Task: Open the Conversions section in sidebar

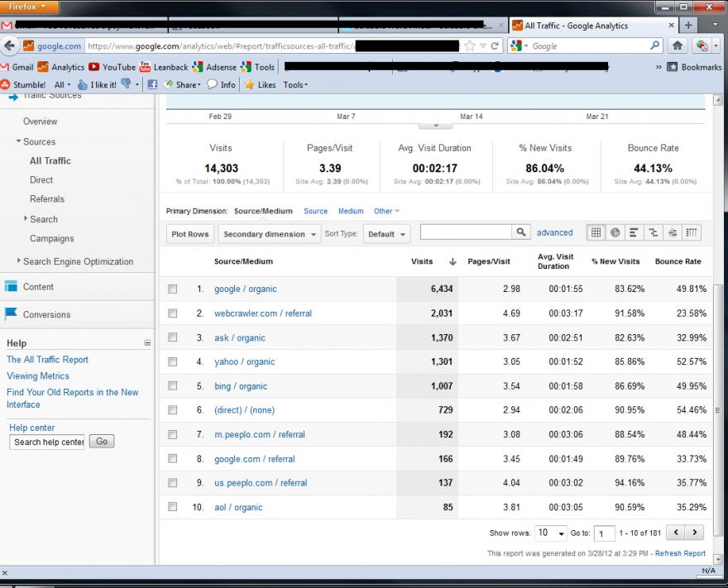Action: click(x=46, y=314)
